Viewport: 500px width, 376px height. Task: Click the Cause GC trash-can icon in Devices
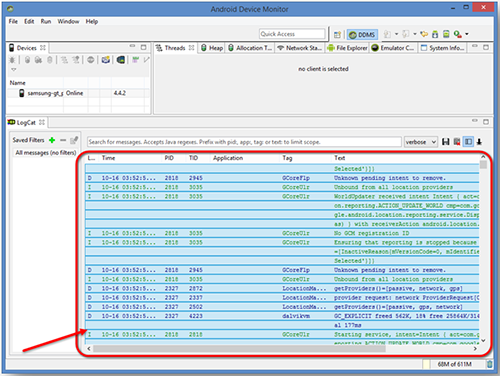click(x=50, y=60)
